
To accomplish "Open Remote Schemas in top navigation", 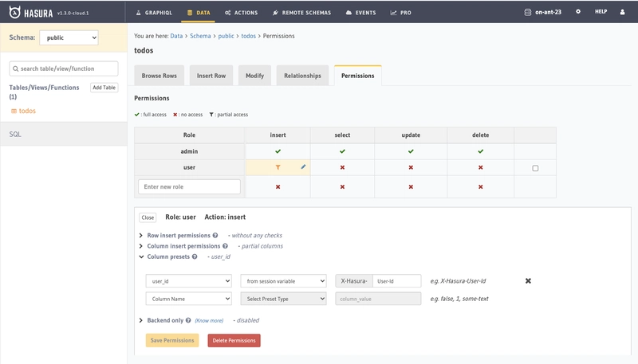I will [302, 13].
